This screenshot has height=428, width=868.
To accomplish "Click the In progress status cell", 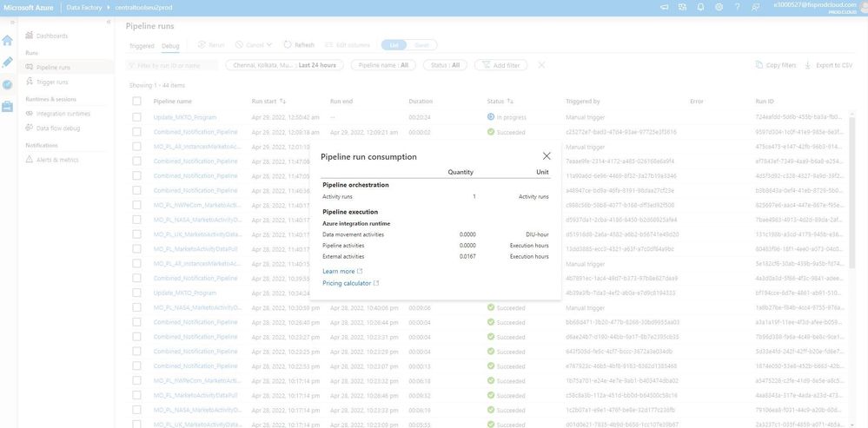I will [507, 117].
